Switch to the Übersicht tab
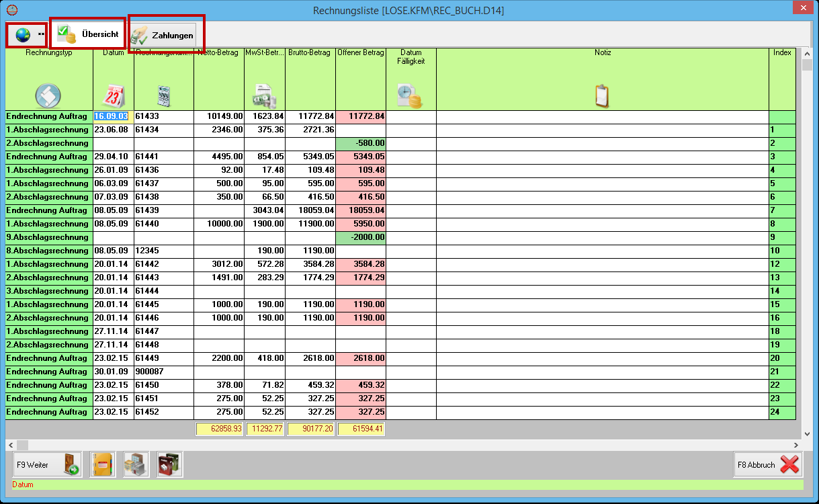 click(x=87, y=34)
